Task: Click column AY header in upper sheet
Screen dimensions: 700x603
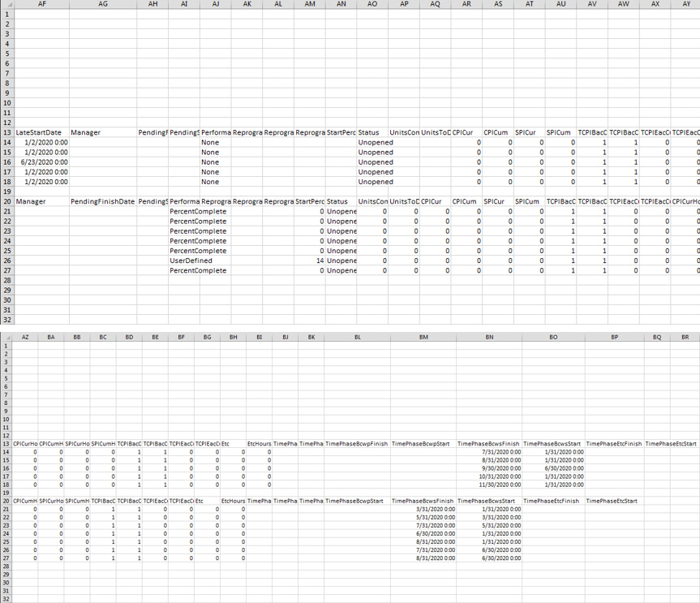Action: 686,4
